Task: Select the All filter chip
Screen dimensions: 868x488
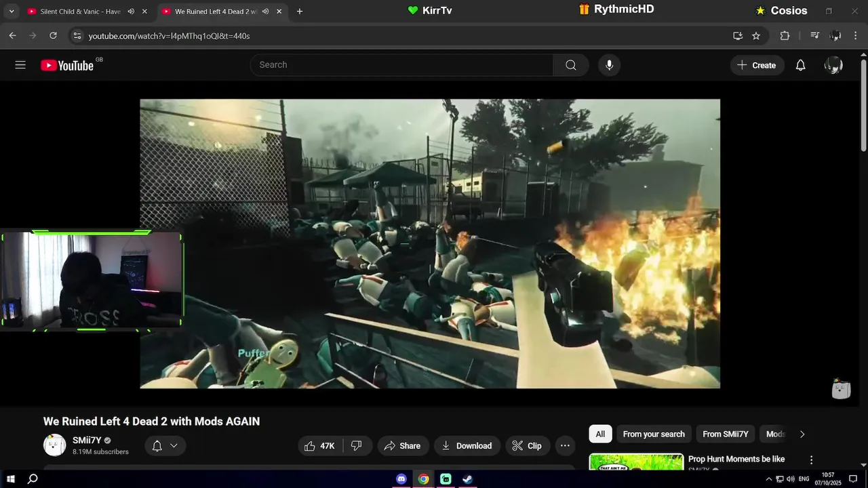Action: point(600,434)
